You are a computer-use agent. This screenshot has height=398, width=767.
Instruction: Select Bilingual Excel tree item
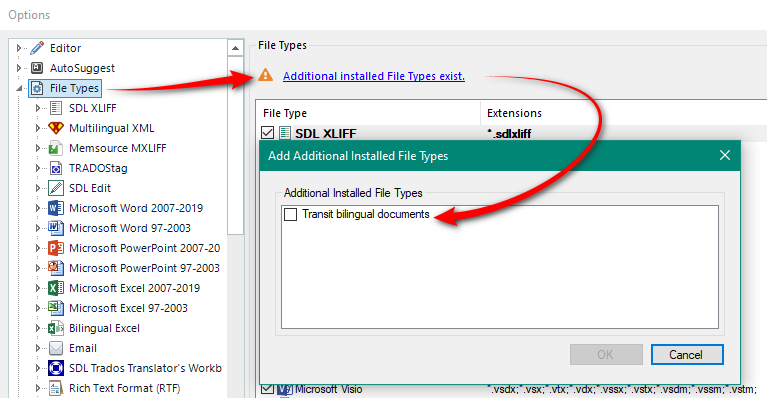click(x=104, y=328)
